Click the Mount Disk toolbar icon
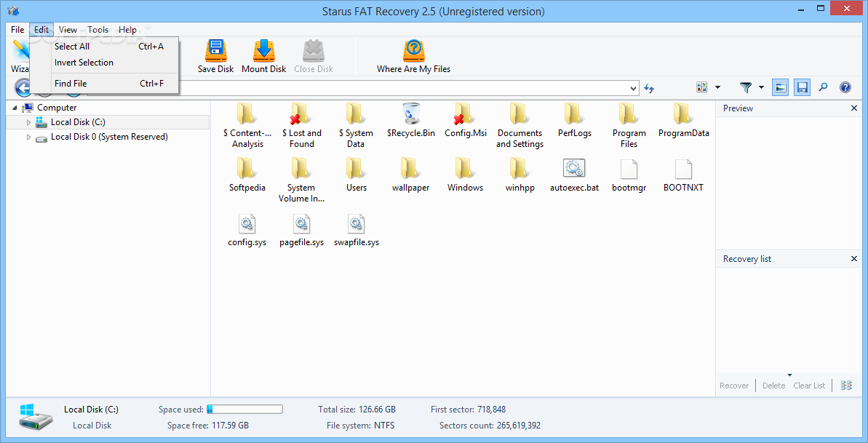Viewport: 868px width, 443px height. [264, 57]
